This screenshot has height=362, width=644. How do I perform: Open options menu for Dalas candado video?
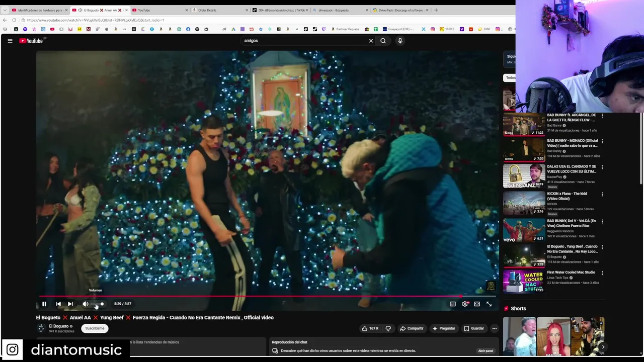(x=602, y=167)
